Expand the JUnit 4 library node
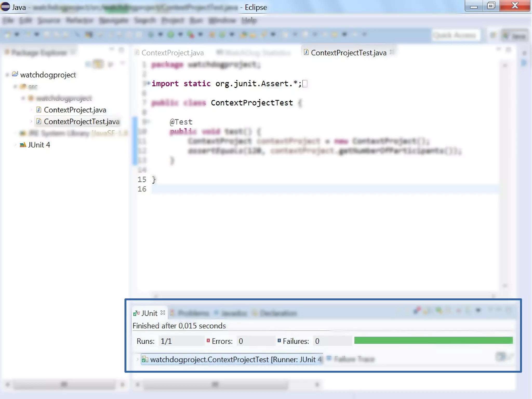 click(15, 145)
